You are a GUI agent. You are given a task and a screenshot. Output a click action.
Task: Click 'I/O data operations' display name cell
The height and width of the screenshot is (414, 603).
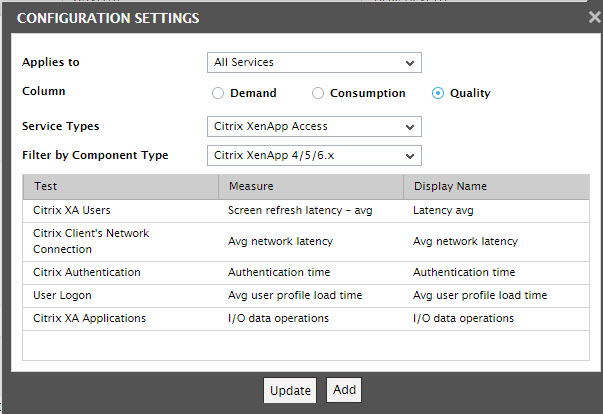496,319
